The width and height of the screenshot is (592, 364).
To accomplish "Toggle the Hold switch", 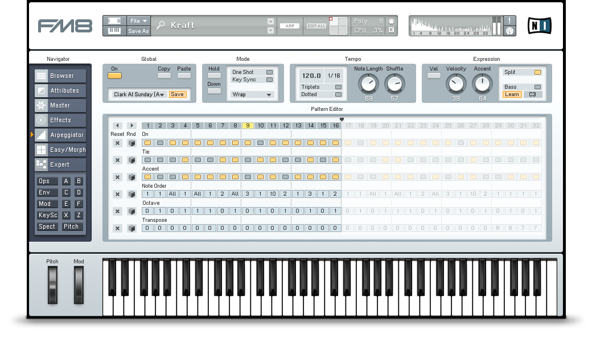I will (214, 76).
